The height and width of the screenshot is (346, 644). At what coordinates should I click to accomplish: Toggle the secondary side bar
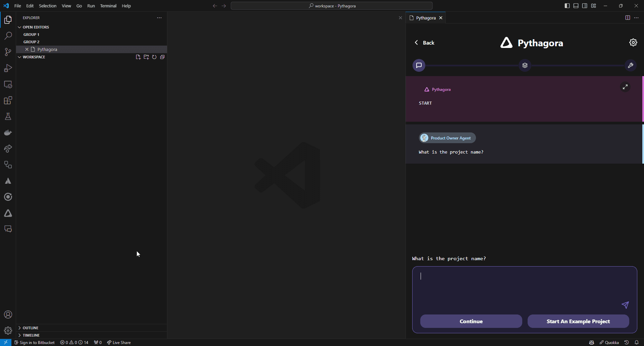(585, 6)
